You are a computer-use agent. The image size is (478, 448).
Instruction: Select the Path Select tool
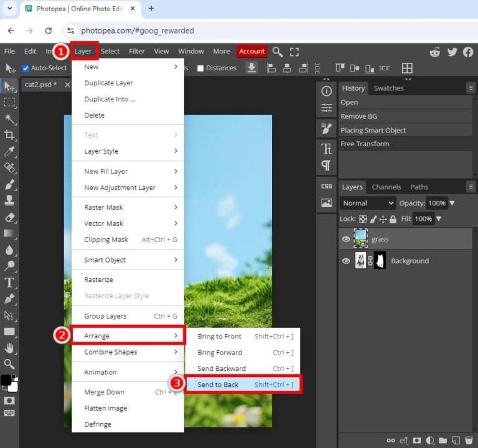(x=9, y=315)
